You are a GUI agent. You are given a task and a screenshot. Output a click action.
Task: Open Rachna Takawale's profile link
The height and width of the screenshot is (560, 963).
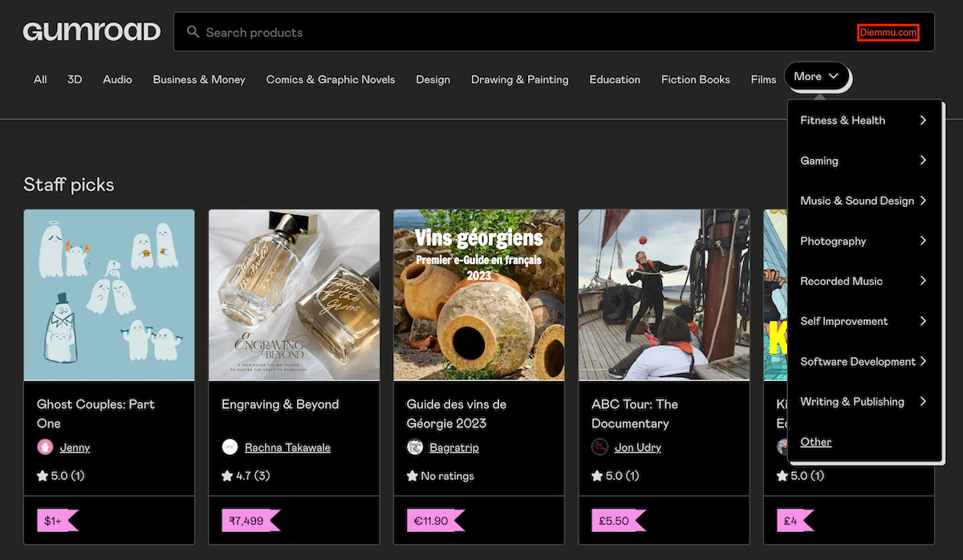tap(287, 447)
